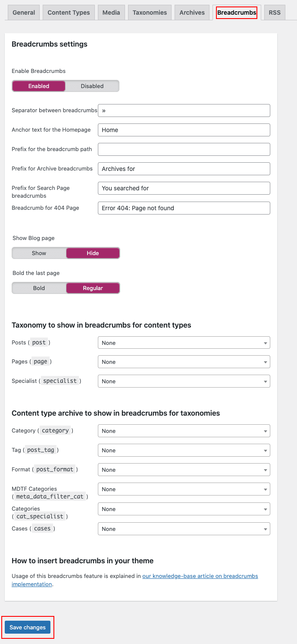Click the breadcrumb separator input field
Screen dimensions: 297x644
coord(184,110)
